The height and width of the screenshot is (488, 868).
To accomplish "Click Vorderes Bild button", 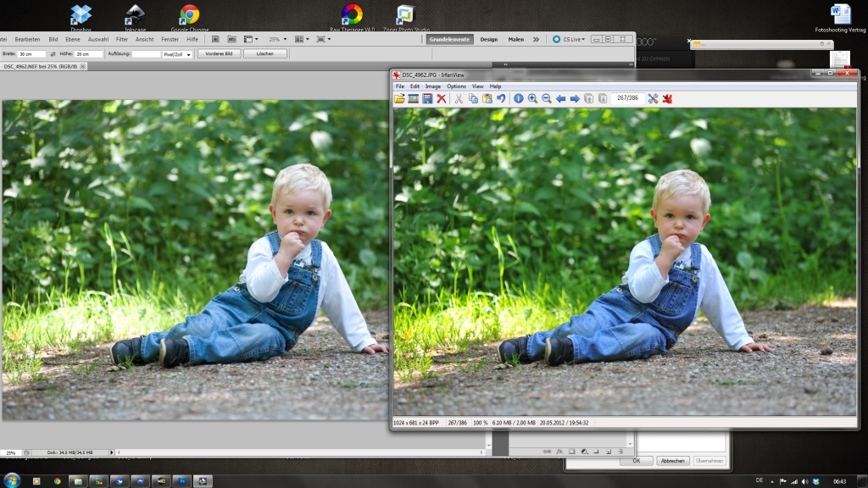I will (x=219, y=53).
